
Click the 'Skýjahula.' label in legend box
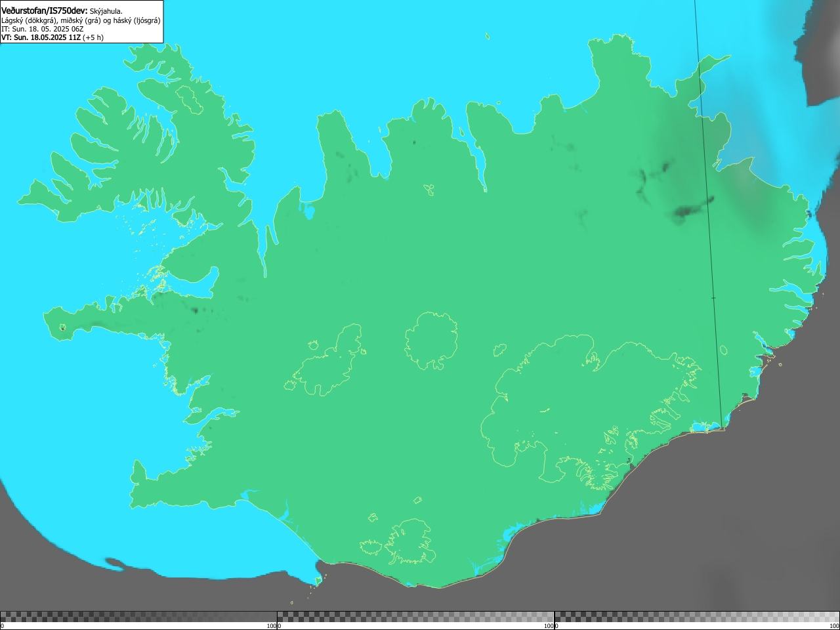click(106, 12)
